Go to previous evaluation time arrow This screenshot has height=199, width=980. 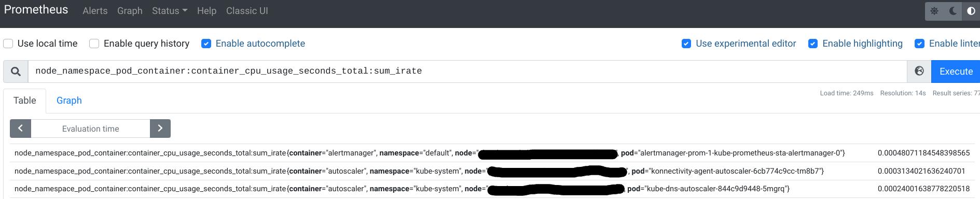click(x=20, y=129)
